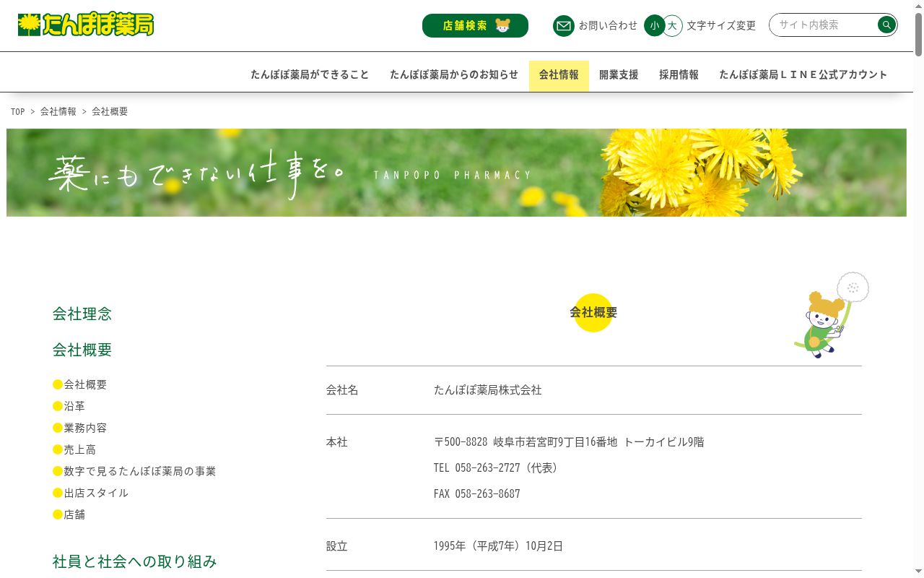Open the 売上高 sidebar link
924x578 pixels.
[x=79, y=449]
